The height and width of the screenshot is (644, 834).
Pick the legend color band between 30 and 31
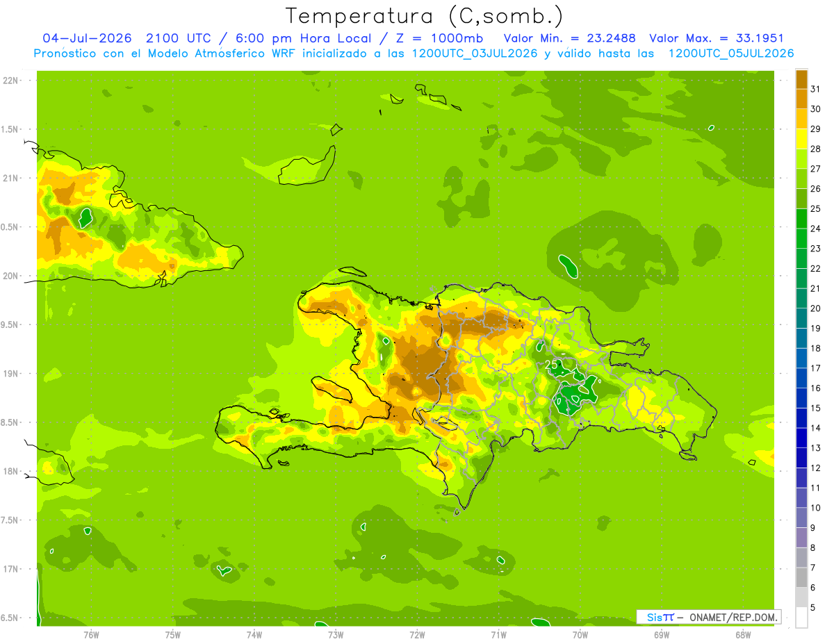coord(801,99)
